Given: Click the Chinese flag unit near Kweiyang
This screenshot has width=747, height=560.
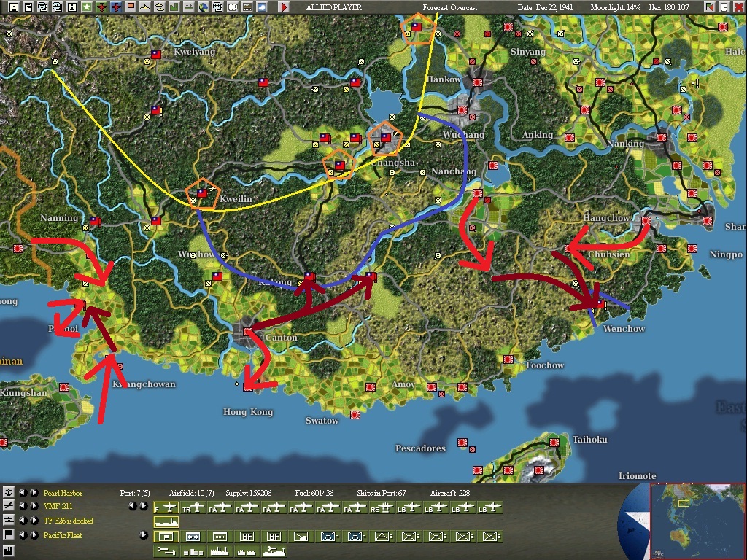Looking at the screenshot, I should (156, 54).
